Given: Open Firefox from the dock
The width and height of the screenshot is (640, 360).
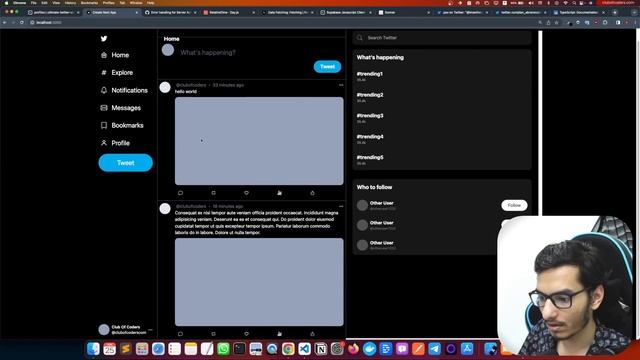Looking at the screenshot, I should pos(353,349).
